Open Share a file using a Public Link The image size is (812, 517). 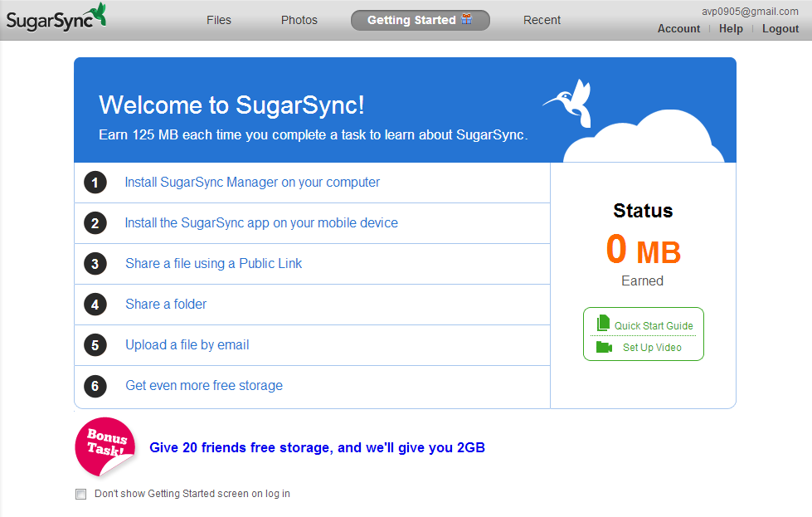pos(213,263)
